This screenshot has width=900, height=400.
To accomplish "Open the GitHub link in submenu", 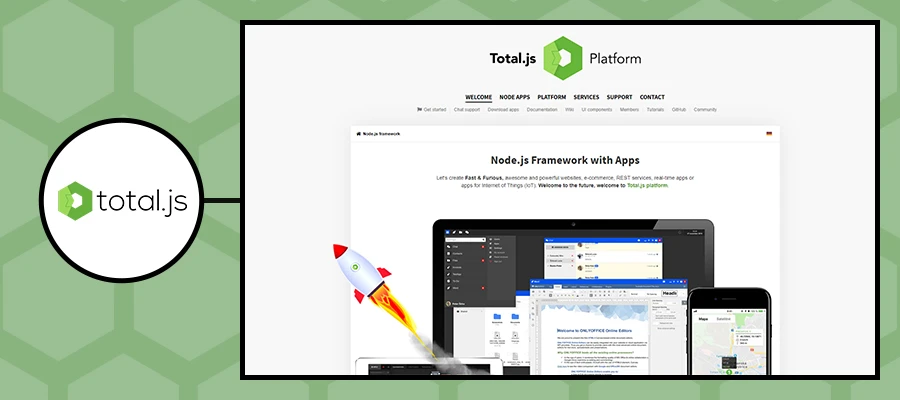I will [679, 109].
